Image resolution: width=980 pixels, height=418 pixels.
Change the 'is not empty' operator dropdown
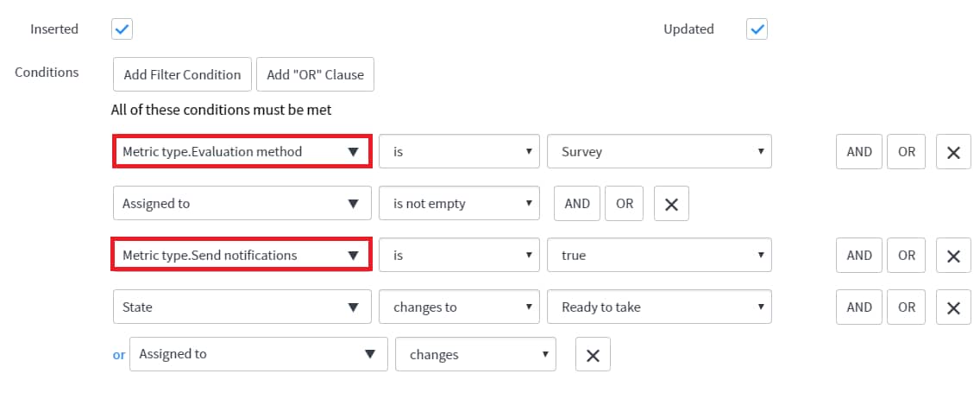459,203
